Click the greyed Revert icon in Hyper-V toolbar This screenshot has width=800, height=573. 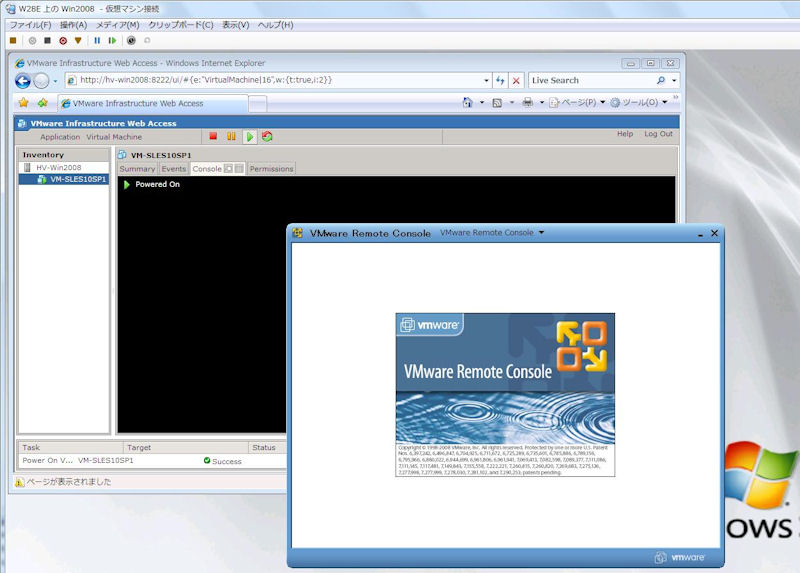tap(147, 40)
